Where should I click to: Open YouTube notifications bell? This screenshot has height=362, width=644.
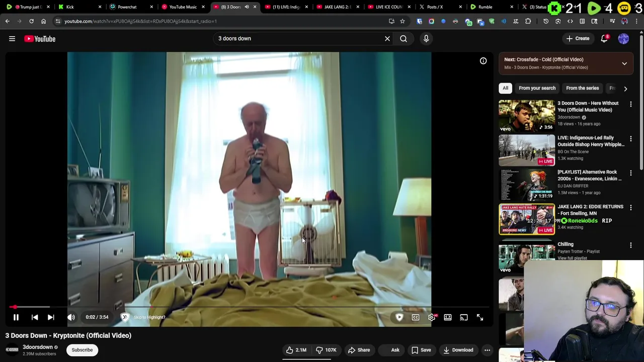click(604, 38)
